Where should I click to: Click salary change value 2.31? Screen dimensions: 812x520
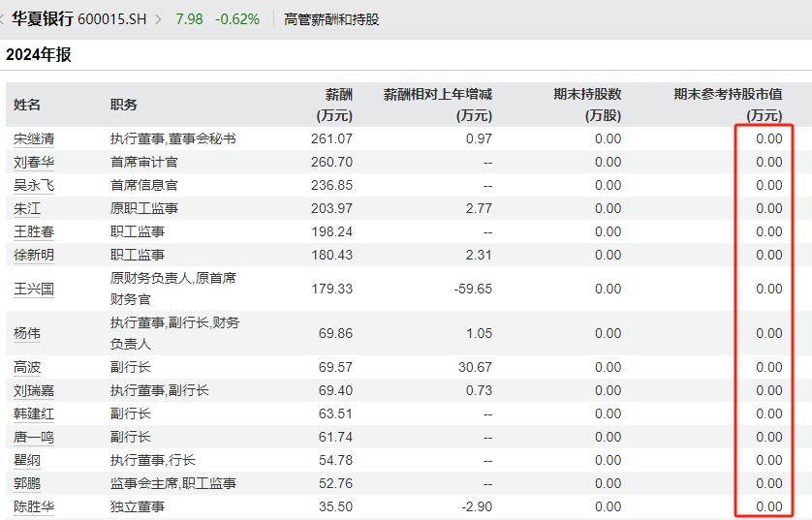[479, 255]
